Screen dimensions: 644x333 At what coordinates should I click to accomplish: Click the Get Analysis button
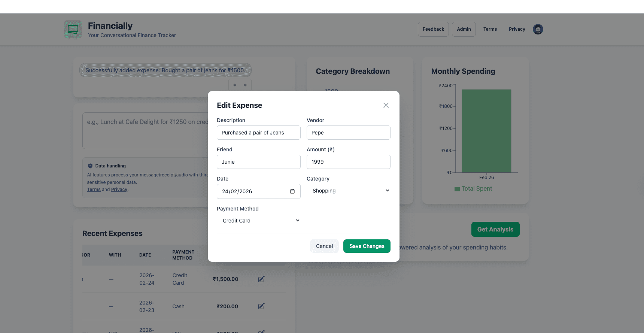[495, 229]
